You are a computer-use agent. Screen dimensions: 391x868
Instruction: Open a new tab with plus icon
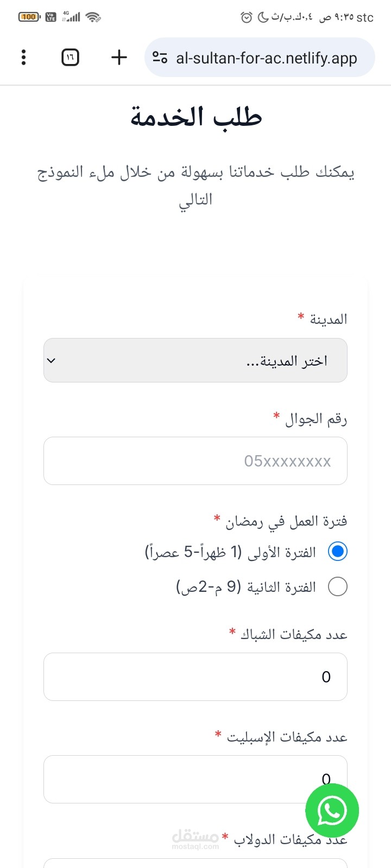click(119, 58)
